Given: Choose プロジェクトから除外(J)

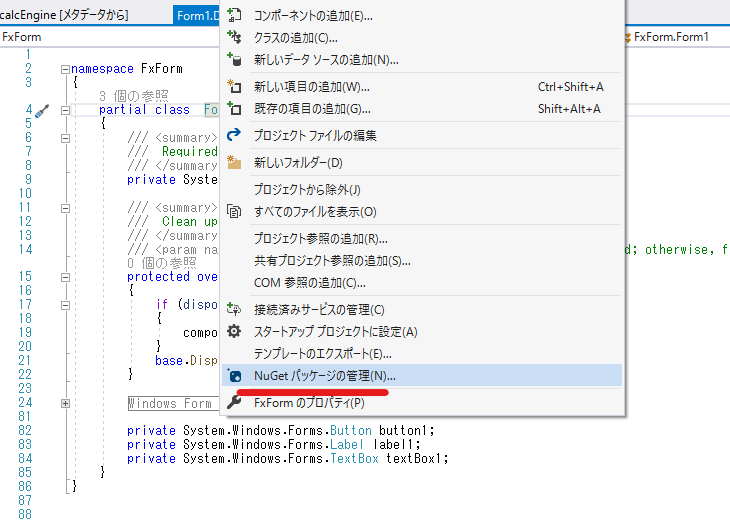Looking at the screenshot, I should point(422,189).
